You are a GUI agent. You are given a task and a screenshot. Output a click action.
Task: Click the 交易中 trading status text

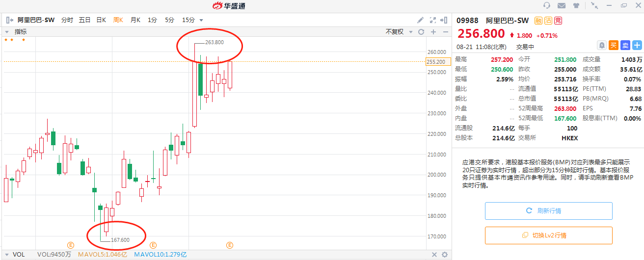(525, 47)
